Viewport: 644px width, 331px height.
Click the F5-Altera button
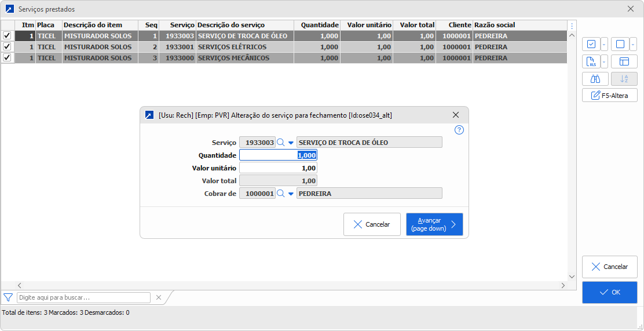tap(609, 96)
